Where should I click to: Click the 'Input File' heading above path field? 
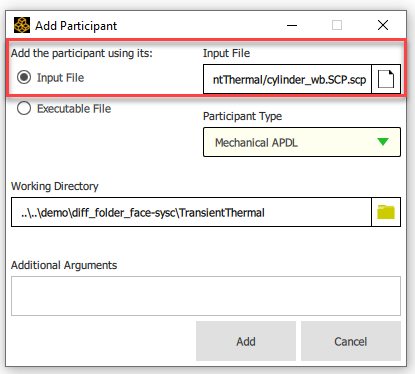tap(226, 53)
